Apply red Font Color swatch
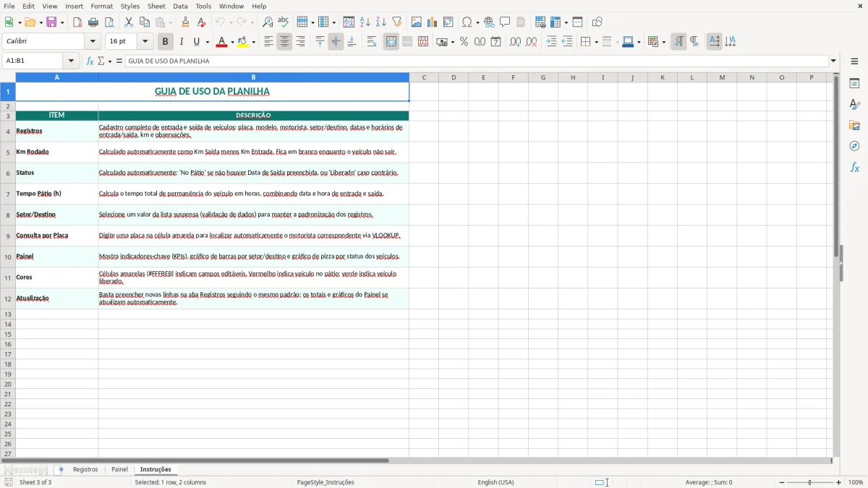The image size is (868, 488). [x=221, y=42]
